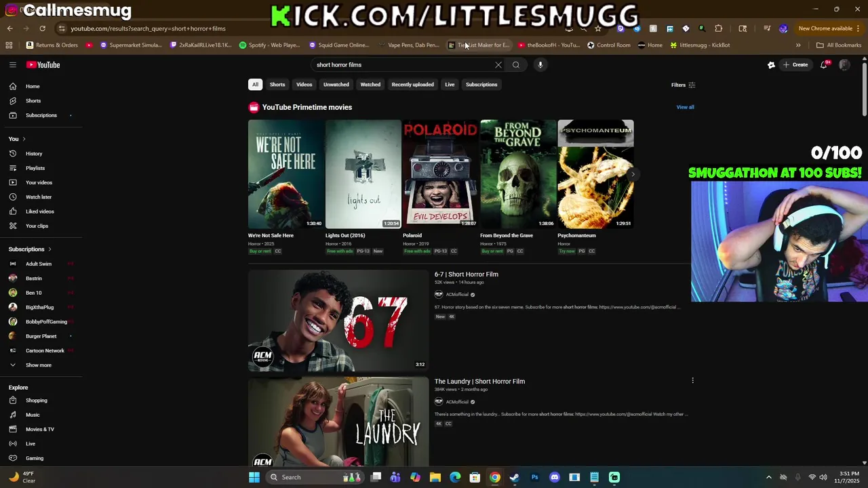868x488 pixels.
Task: Open Subscriptions in the sidebar
Action: tap(41, 115)
